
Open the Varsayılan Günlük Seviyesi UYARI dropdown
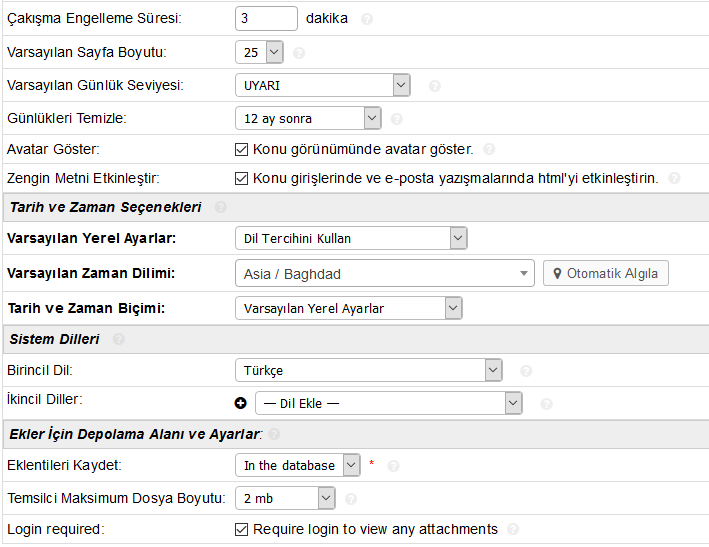tap(322, 86)
